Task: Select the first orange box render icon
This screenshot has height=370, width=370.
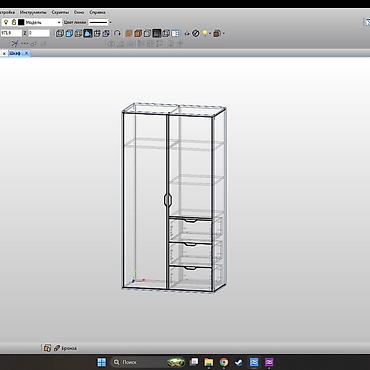Action: (x=129, y=34)
